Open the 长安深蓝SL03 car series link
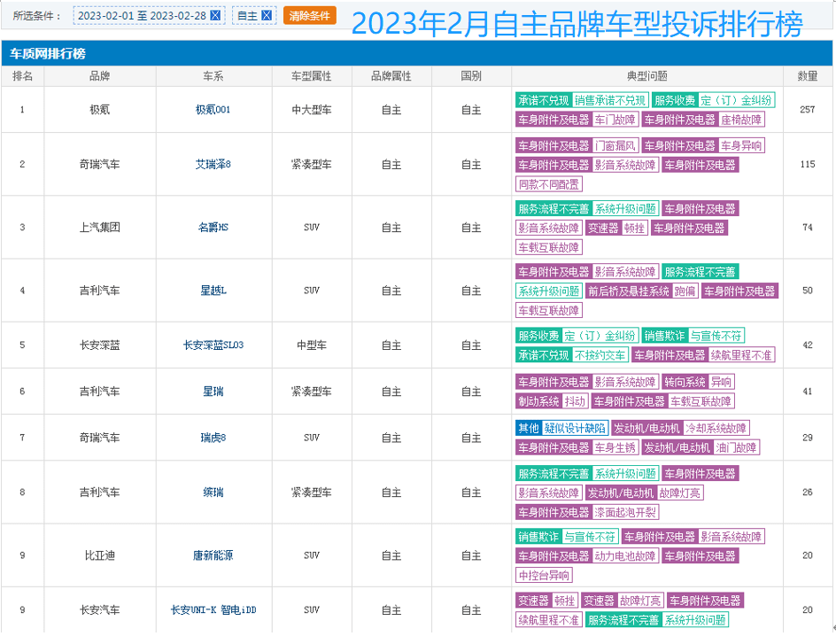 213,345
